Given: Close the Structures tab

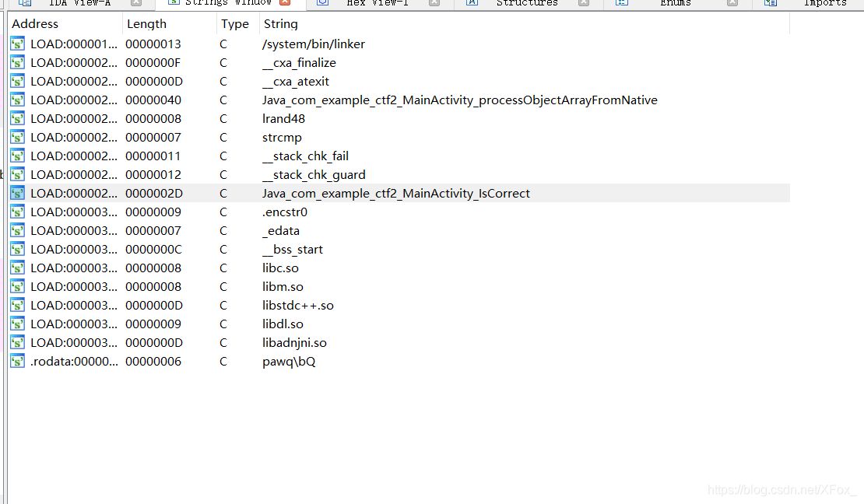Looking at the screenshot, I should (x=584, y=2).
